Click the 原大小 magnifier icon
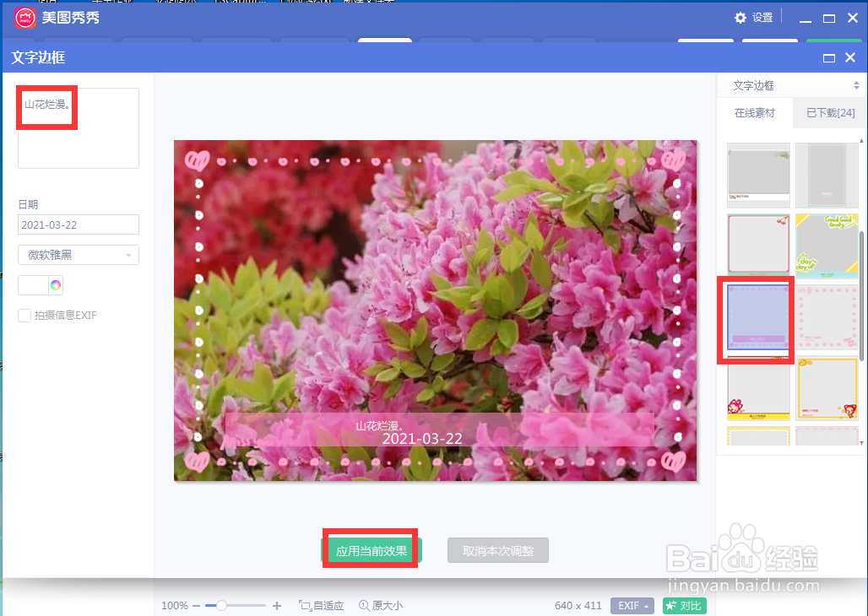 [x=364, y=606]
